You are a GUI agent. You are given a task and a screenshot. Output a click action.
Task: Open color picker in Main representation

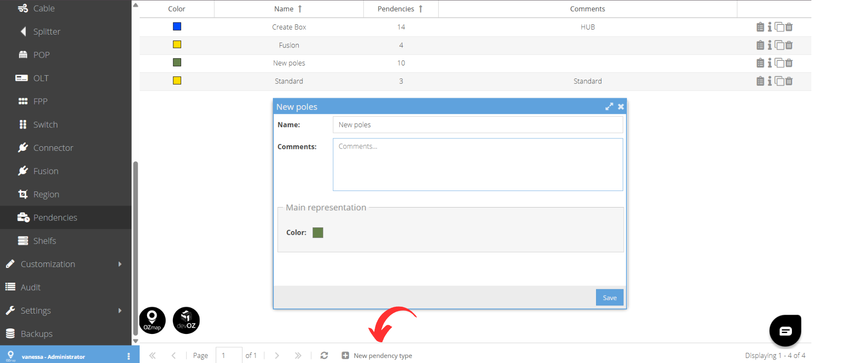(x=318, y=232)
